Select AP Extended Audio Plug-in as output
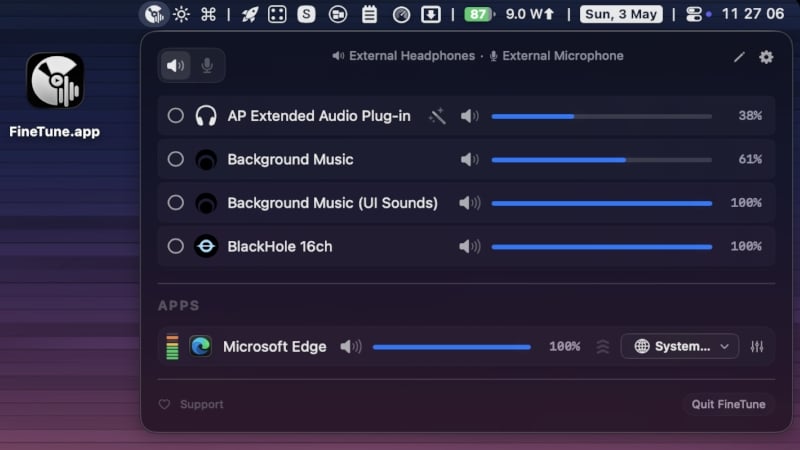 coord(176,116)
